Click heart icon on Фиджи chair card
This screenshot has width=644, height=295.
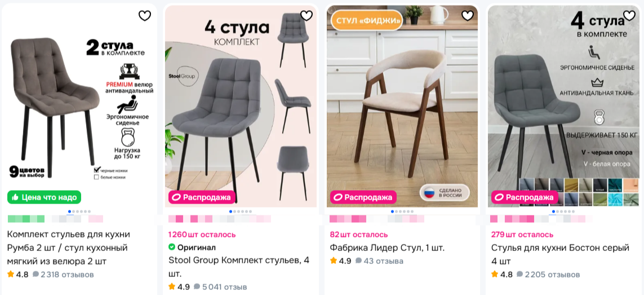tap(468, 16)
